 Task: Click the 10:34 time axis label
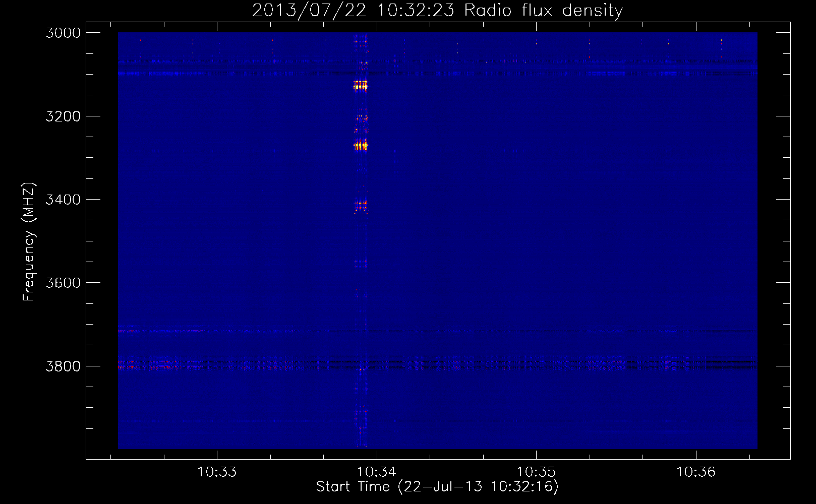[377, 472]
